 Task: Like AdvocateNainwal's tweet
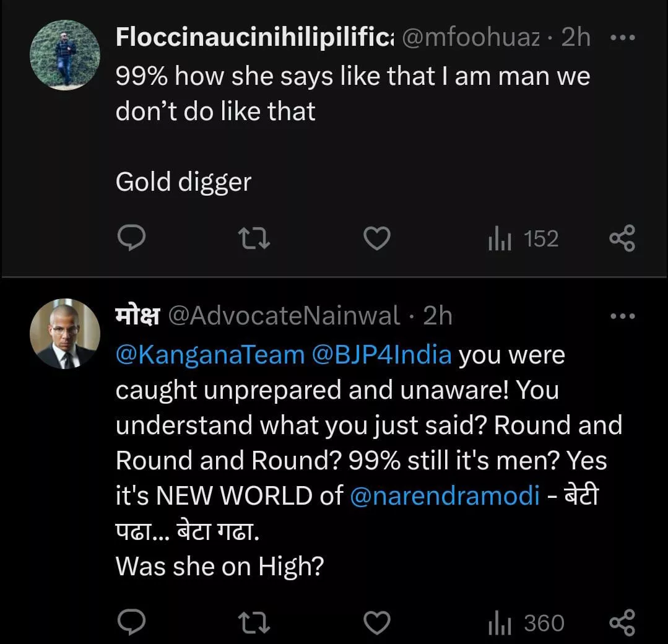pos(376,622)
